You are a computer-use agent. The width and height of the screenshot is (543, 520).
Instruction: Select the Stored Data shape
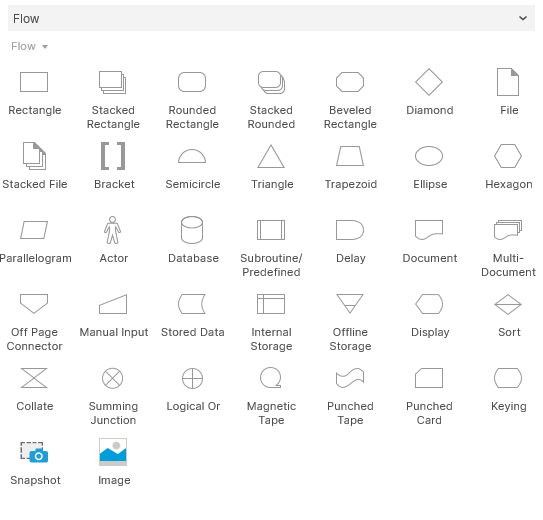point(192,304)
